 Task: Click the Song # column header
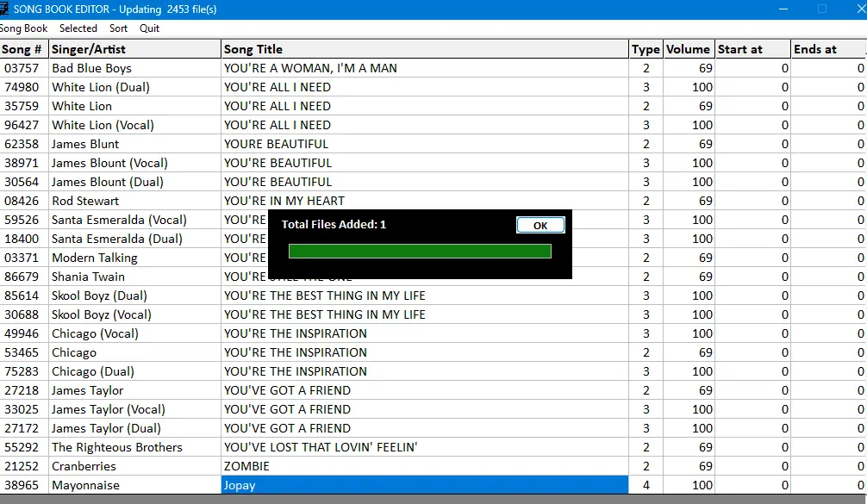coord(24,49)
